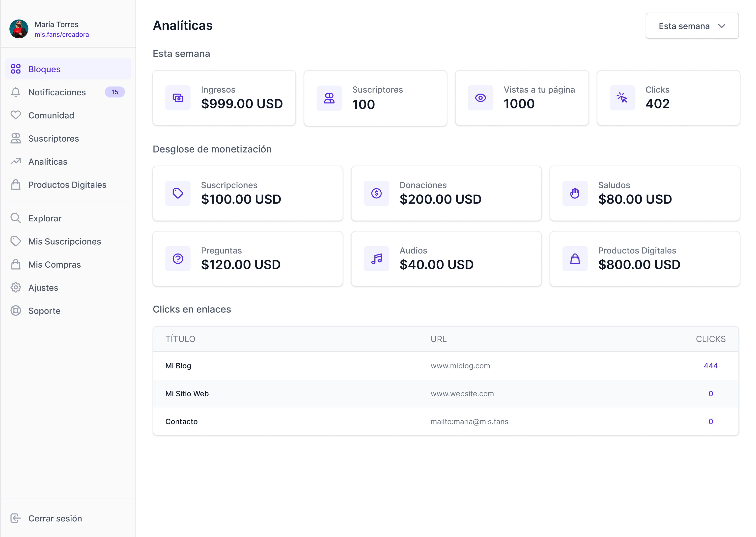This screenshot has height=537, width=756.
Task: Click the 444 clicks count
Action: point(710,366)
